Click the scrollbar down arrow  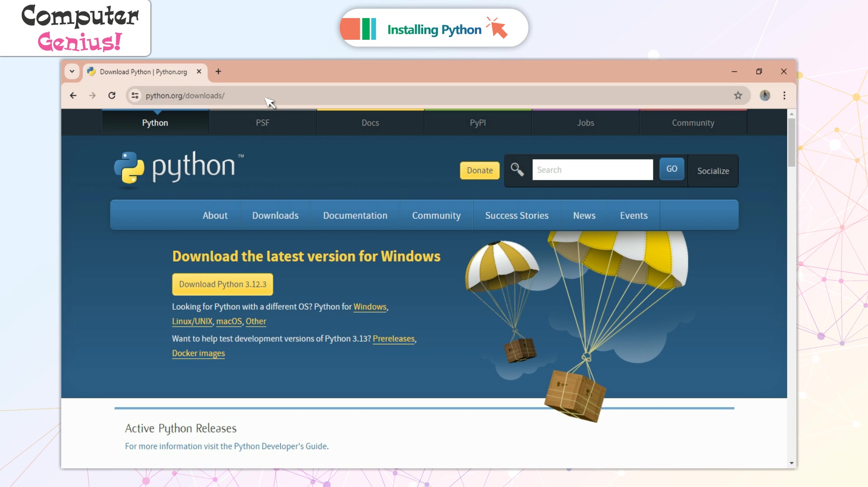pos(791,463)
